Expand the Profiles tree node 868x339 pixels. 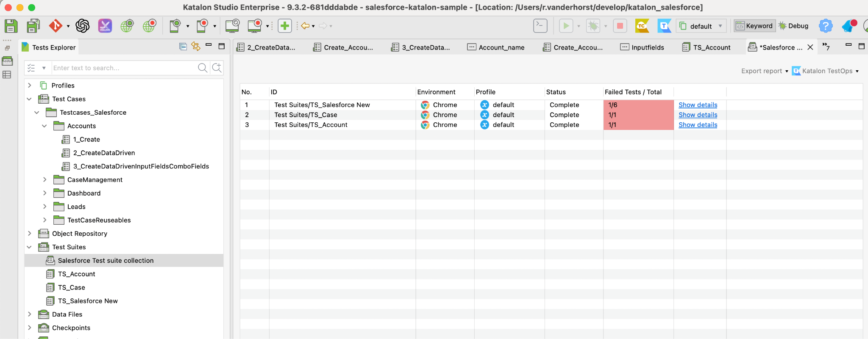coord(30,85)
